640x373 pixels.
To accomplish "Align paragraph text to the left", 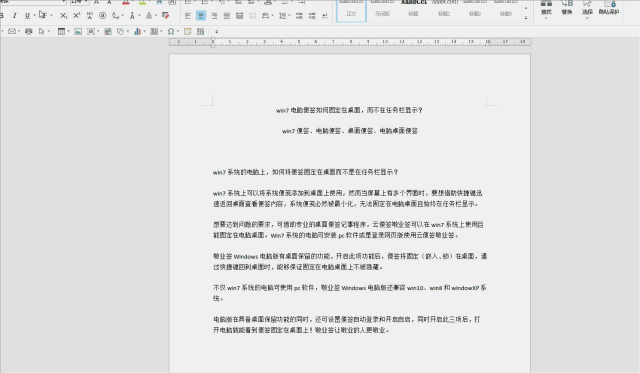I will click(188, 16).
